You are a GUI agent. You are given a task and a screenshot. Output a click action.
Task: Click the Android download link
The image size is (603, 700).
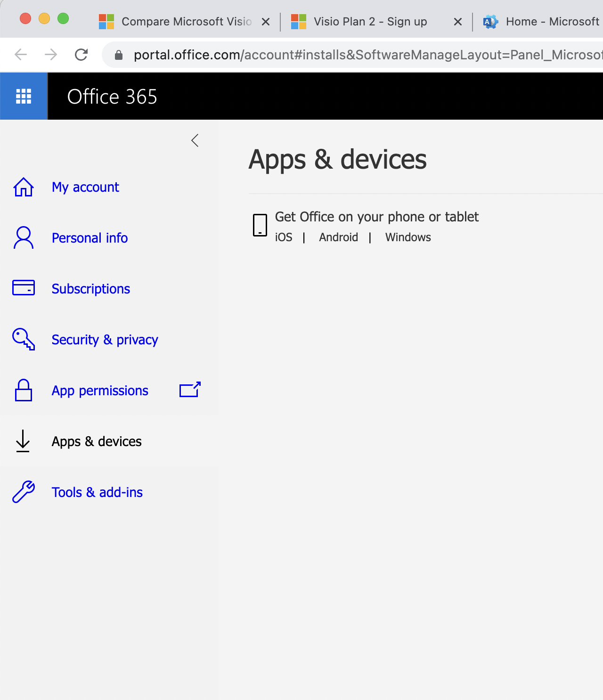pyautogui.click(x=338, y=237)
